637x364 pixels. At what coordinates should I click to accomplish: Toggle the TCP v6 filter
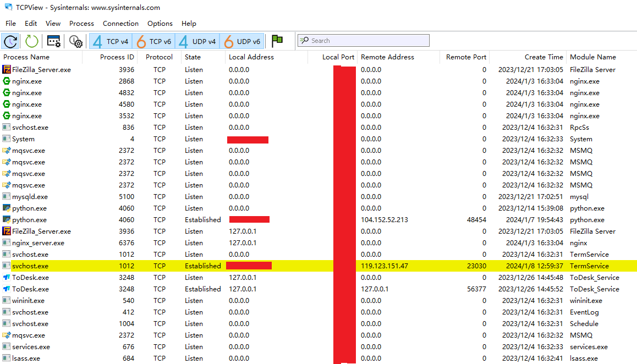(x=154, y=41)
